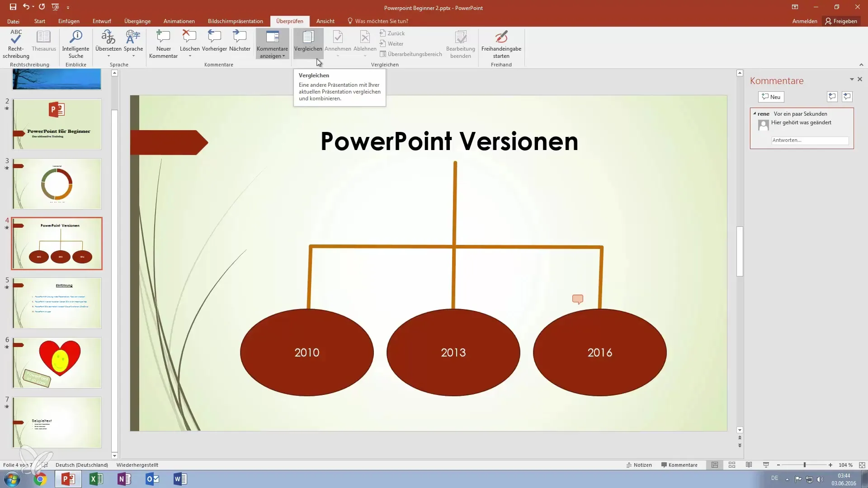This screenshot has height=488, width=868.
Task: Toggle Kommentare pane from status bar
Action: [679, 465]
